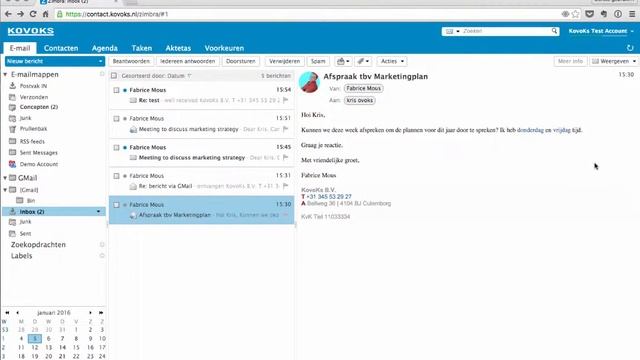Open Demo Account shared folder
The height and width of the screenshot is (360, 640).
tap(39, 164)
